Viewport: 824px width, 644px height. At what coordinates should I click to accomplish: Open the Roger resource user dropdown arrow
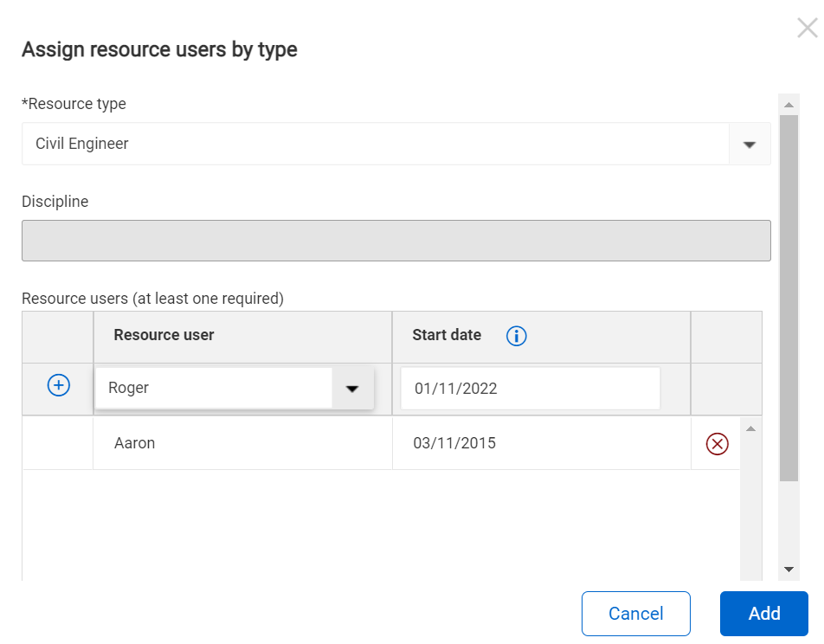point(352,389)
